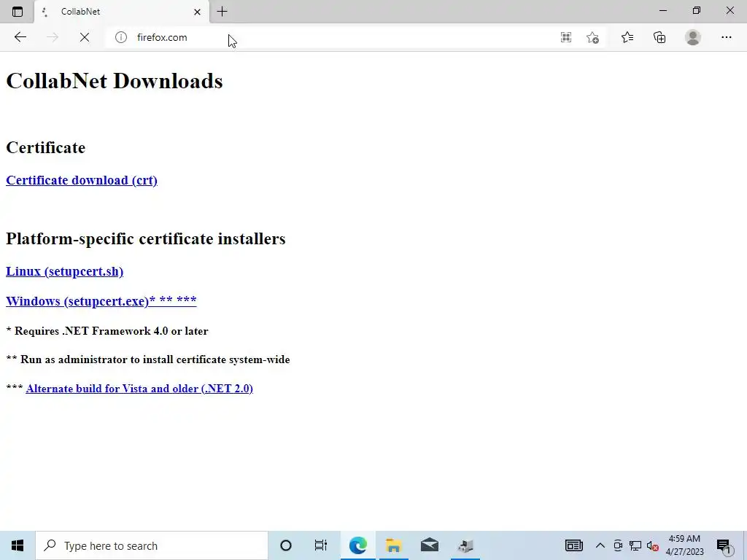
Task: Open the installer app in taskbar
Action: coord(465,545)
